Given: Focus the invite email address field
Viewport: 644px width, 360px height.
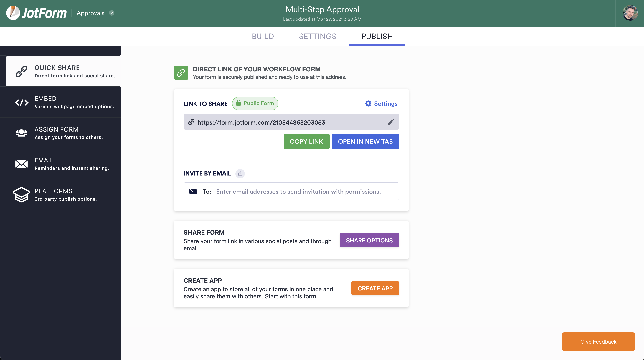Looking at the screenshot, I should (291, 191).
